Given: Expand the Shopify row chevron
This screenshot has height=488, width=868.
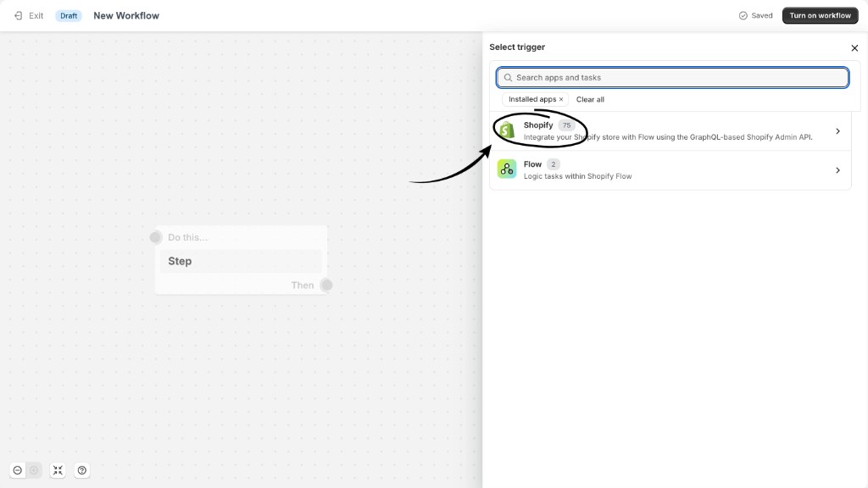Looking at the screenshot, I should (x=837, y=131).
